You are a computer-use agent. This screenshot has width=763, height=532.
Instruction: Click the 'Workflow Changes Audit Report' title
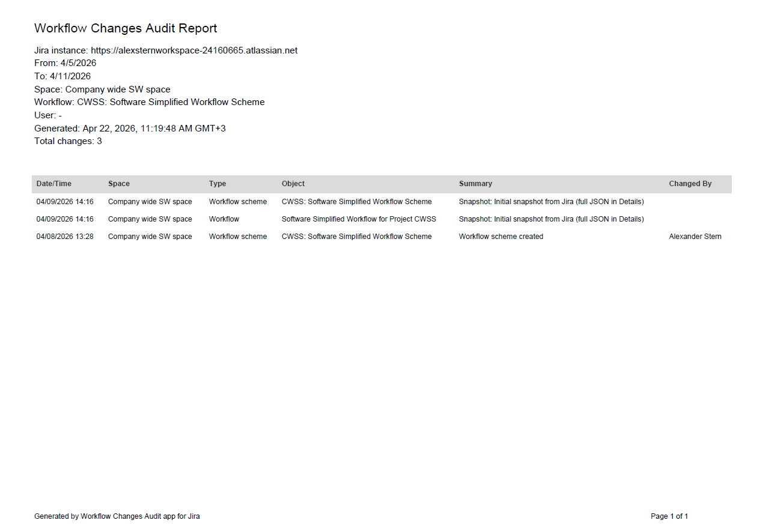point(126,28)
